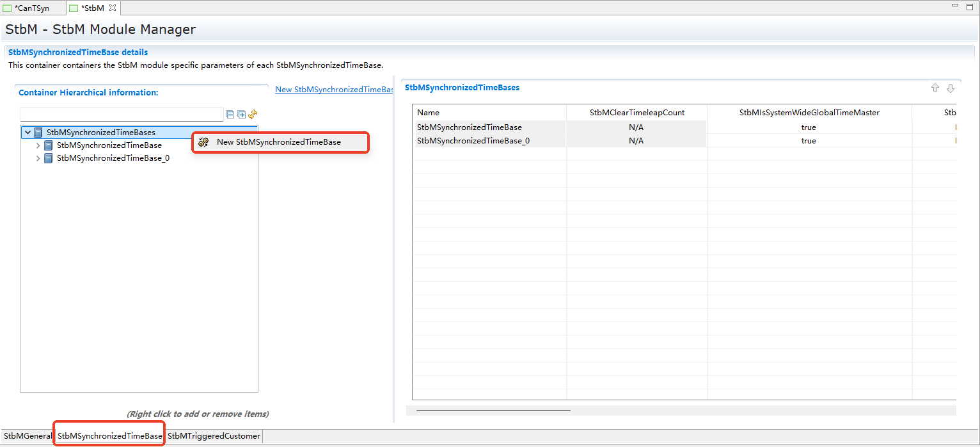The image size is (980, 447).
Task: Select the StbMSynchronizedTimeBase_0 row in table
Action: tap(473, 141)
